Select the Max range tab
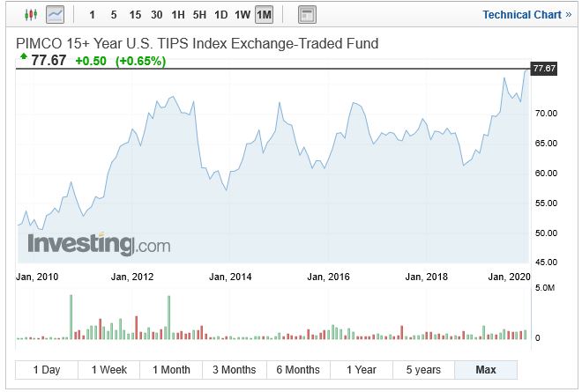The height and width of the screenshot is (392, 582). (x=486, y=370)
